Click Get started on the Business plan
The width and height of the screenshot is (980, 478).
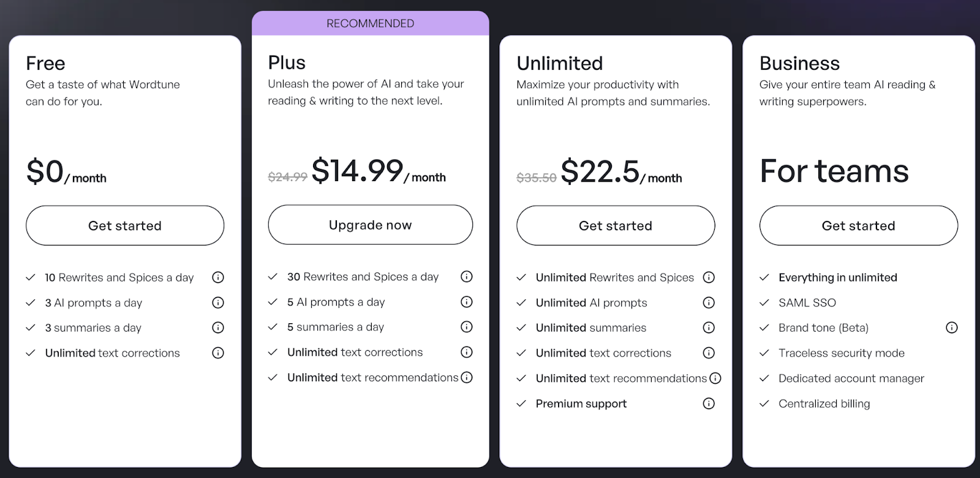pyautogui.click(x=859, y=225)
